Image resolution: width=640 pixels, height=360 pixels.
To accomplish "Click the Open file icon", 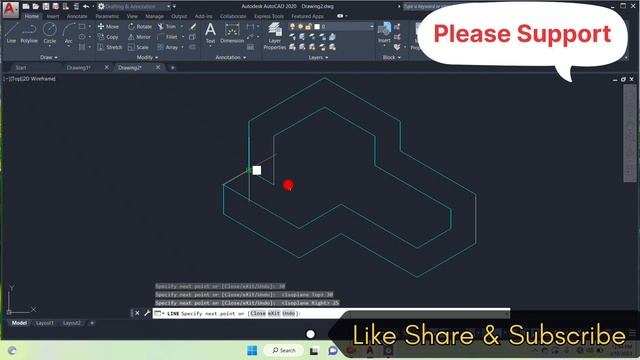I will 36,7.
